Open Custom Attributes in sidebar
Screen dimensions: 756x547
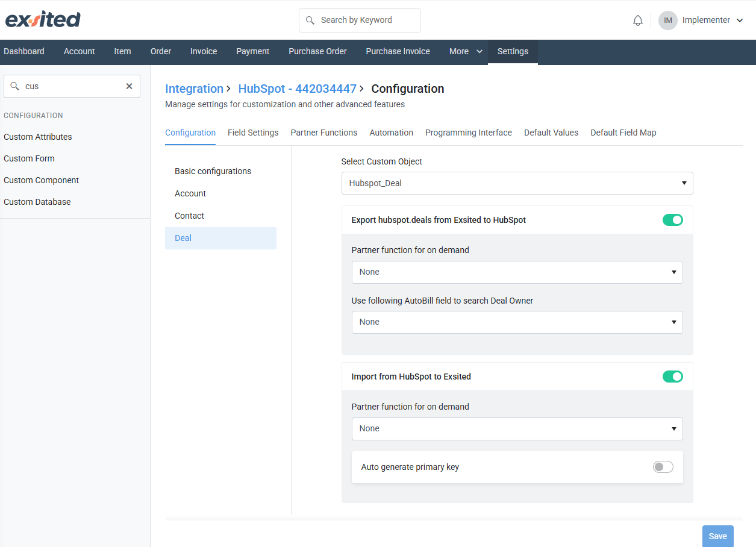pos(38,137)
